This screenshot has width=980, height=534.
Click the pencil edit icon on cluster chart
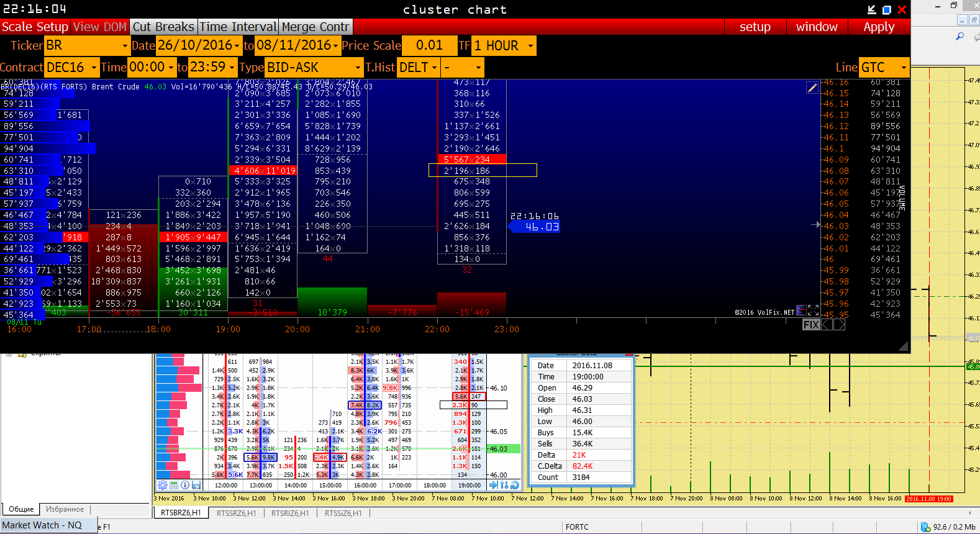coord(812,88)
